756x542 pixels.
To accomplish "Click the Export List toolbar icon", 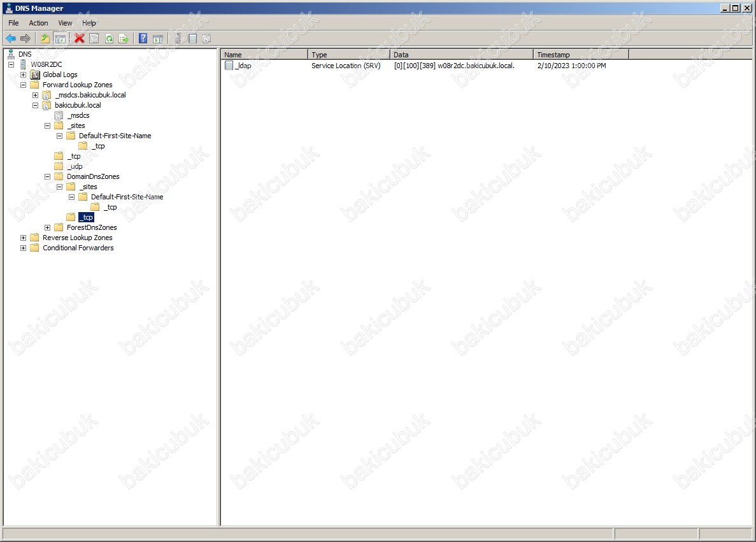I will coord(124,39).
